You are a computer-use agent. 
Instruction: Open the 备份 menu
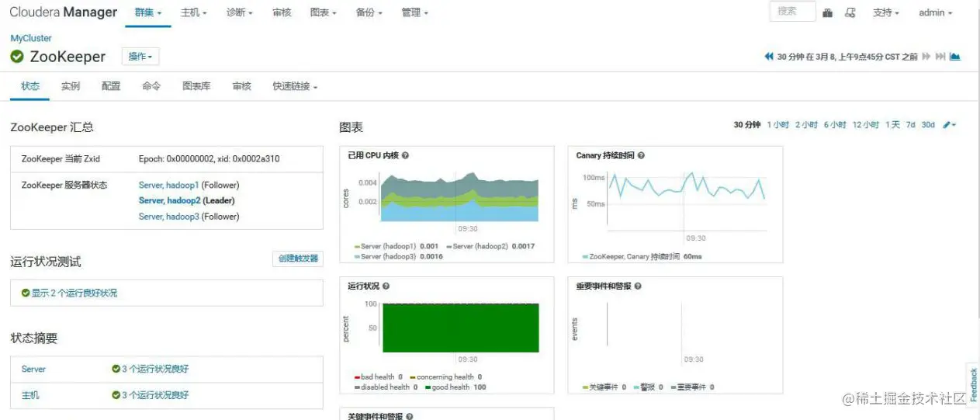[369, 12]
